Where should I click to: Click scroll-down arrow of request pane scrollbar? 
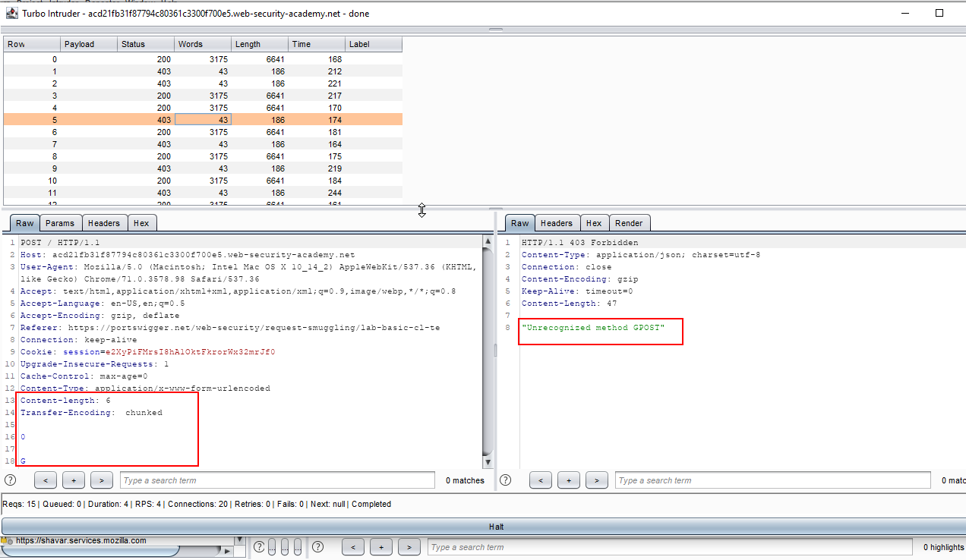(488, 462)
